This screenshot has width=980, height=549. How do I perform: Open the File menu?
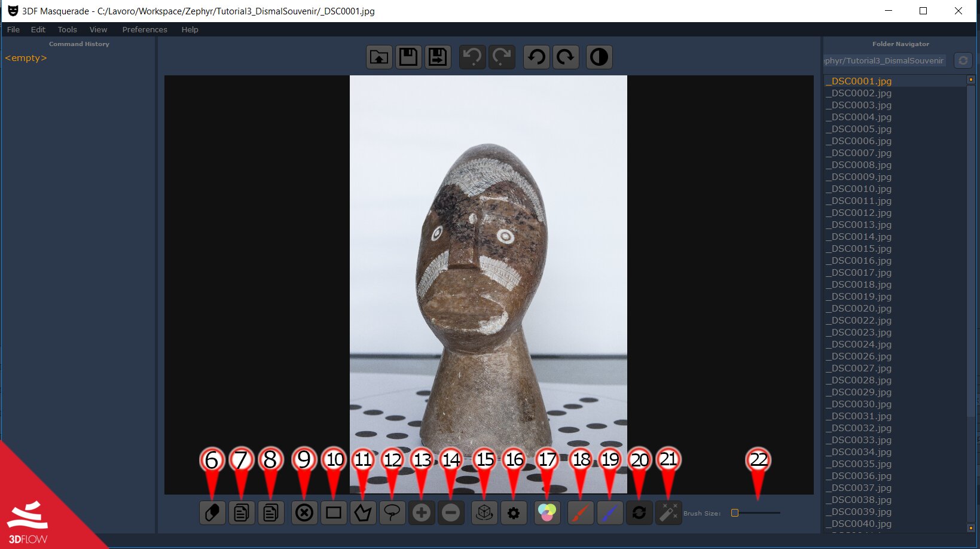pos(13,29)
